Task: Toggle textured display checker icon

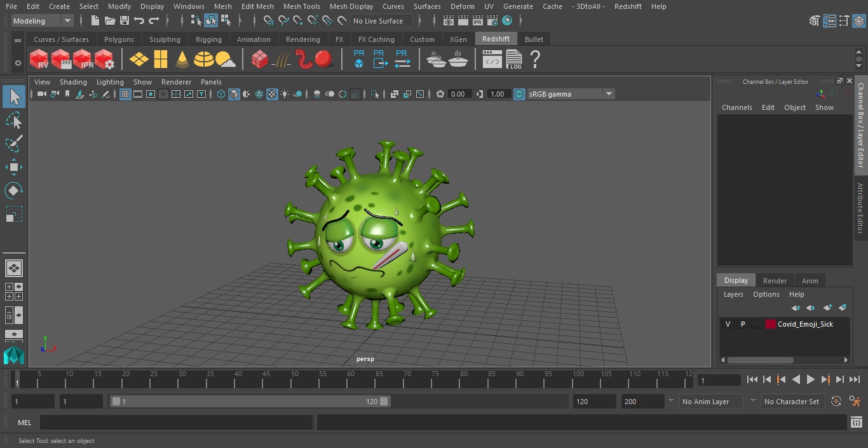Action: pyautogui.click(x=272, y=94)
